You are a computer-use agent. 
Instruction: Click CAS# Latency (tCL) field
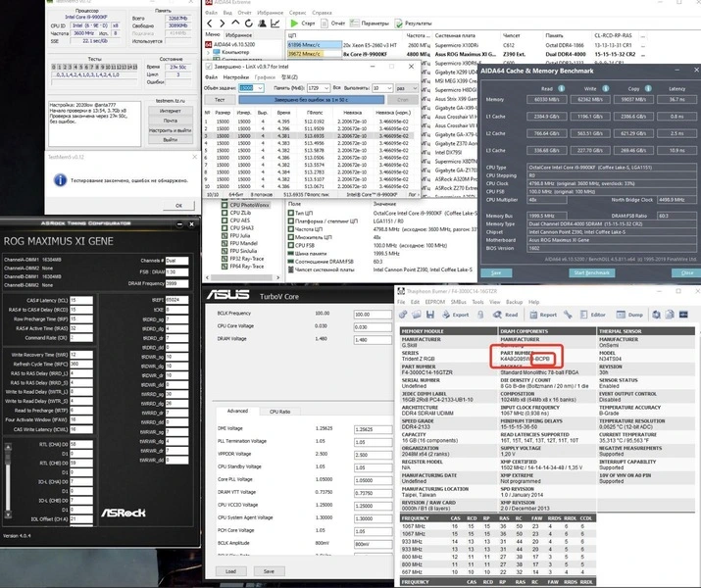pyautogui.click(x=81, y=300)
